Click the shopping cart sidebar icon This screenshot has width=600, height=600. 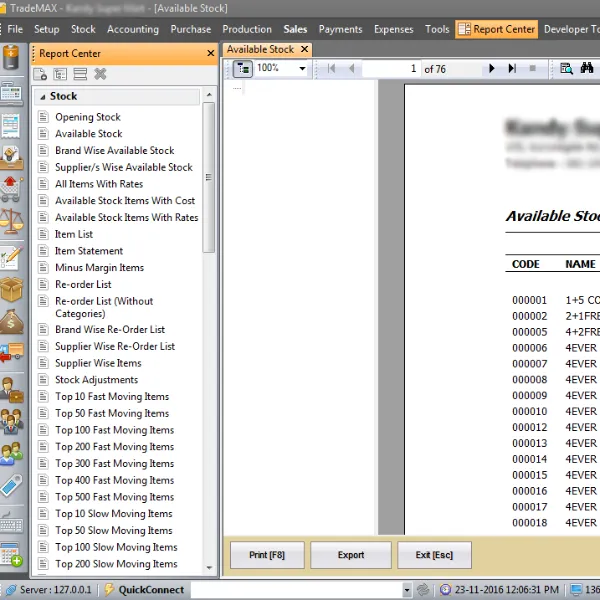[x=11, y=189]
